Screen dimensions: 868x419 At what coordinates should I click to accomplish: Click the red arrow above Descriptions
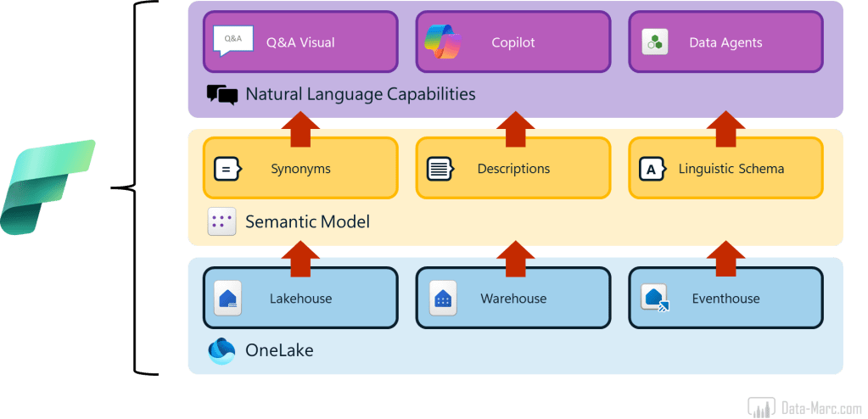513,129
